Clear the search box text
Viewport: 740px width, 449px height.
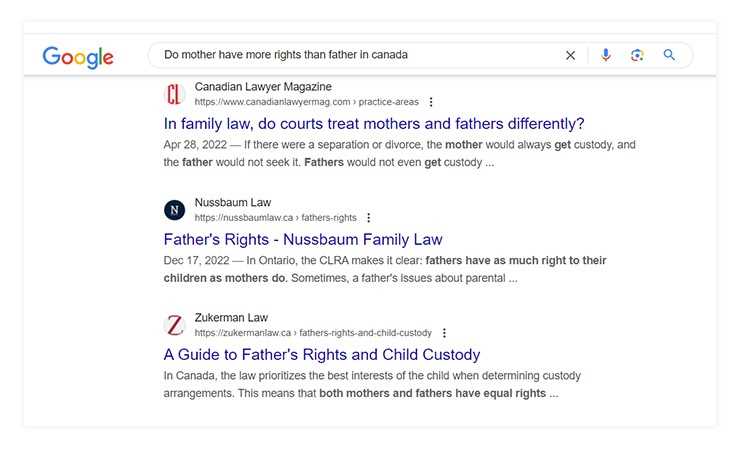[x=570, y=56]
